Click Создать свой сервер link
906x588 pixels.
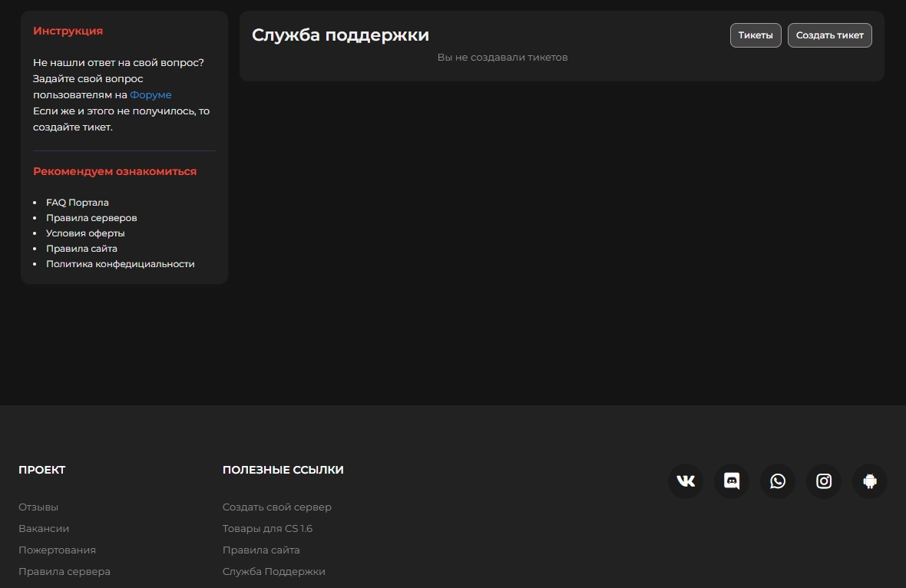(x=277, y=507)
